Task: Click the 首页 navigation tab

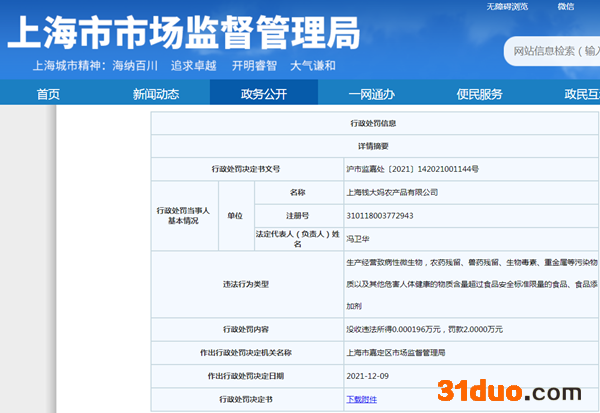Action: click(48, 94)
